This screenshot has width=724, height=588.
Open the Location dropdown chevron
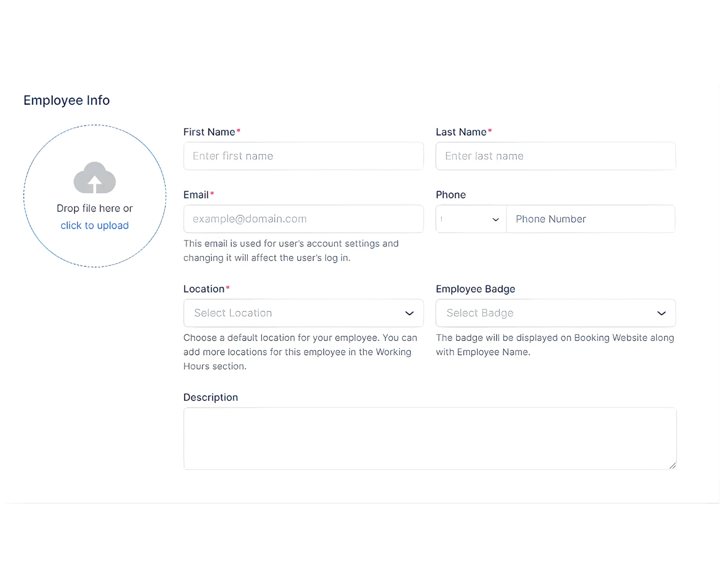[x=410, y=313]
